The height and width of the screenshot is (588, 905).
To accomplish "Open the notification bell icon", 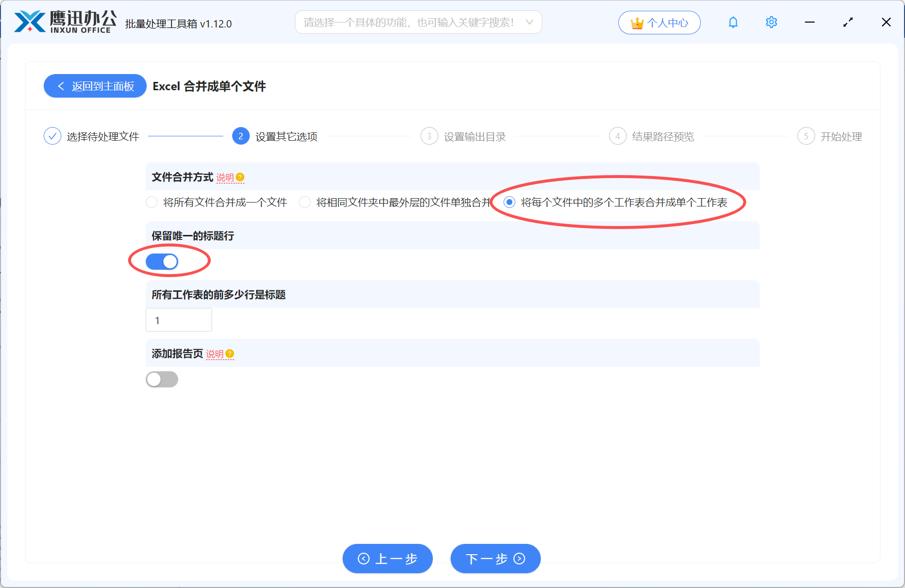I will (733, 22).
